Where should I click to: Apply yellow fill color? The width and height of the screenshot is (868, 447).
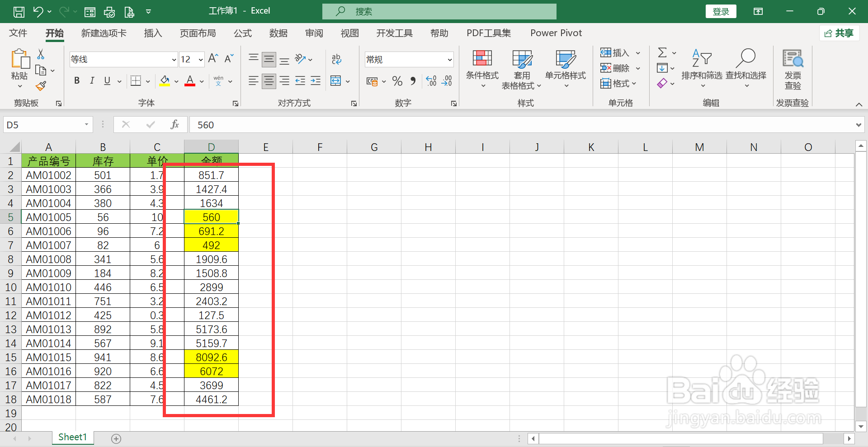pyautogui.click(x=165, y=81)
